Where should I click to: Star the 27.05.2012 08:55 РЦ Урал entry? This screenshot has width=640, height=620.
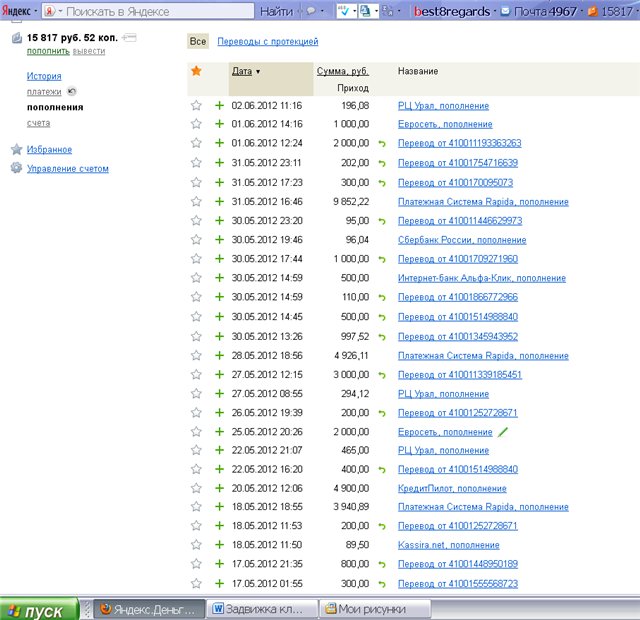(196, 393)
